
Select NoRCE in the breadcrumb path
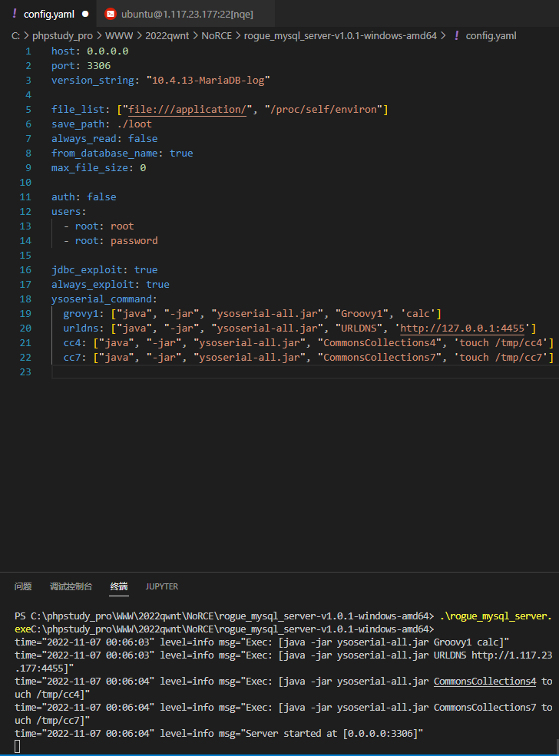tap(217, 35)
